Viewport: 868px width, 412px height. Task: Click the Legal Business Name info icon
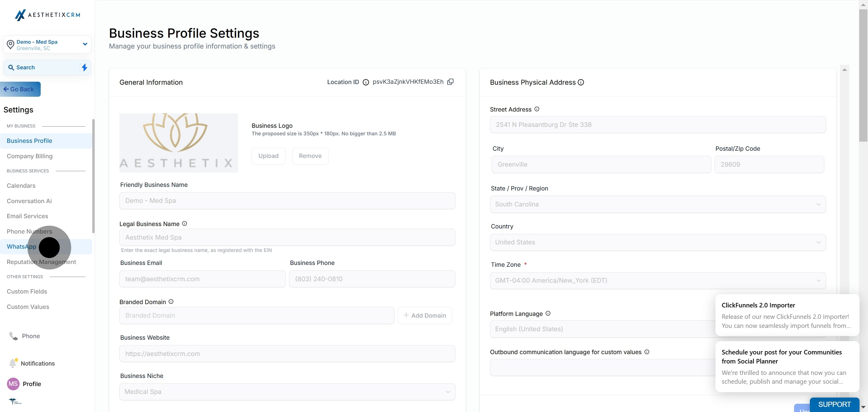(184, 224)
